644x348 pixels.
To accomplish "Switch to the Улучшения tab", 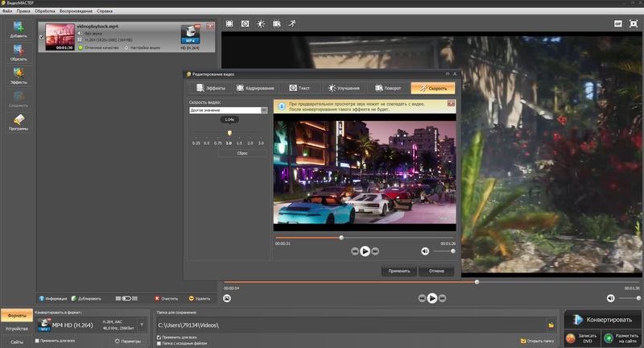I will [344, 88].
